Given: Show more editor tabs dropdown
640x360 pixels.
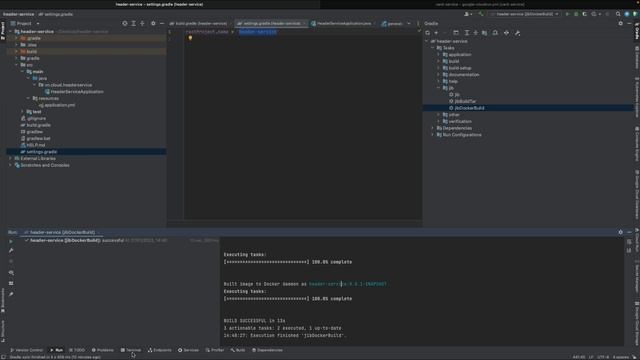Looking at the screenshot, I should coord(409,23).
